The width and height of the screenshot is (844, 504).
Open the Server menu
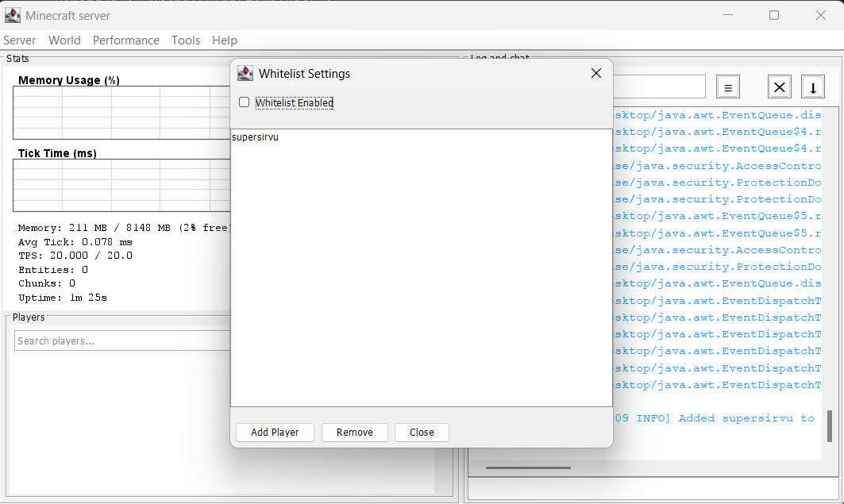point(19,40)
